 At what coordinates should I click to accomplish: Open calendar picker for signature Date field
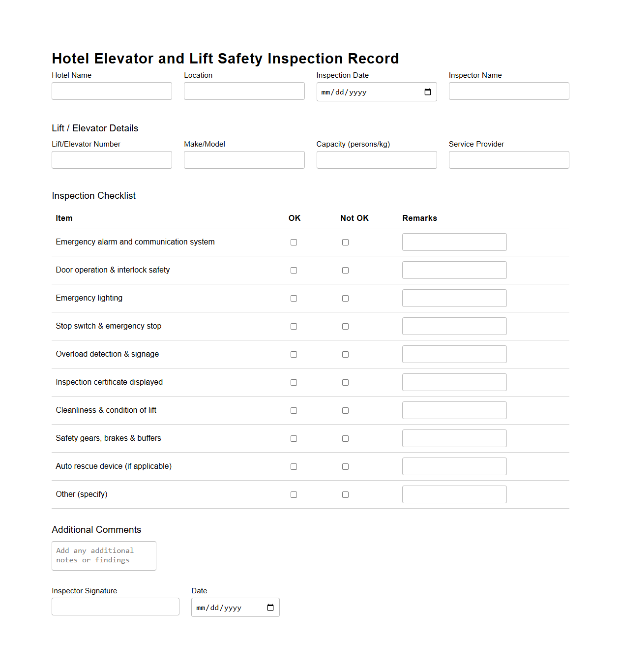[x=270, y=607]
